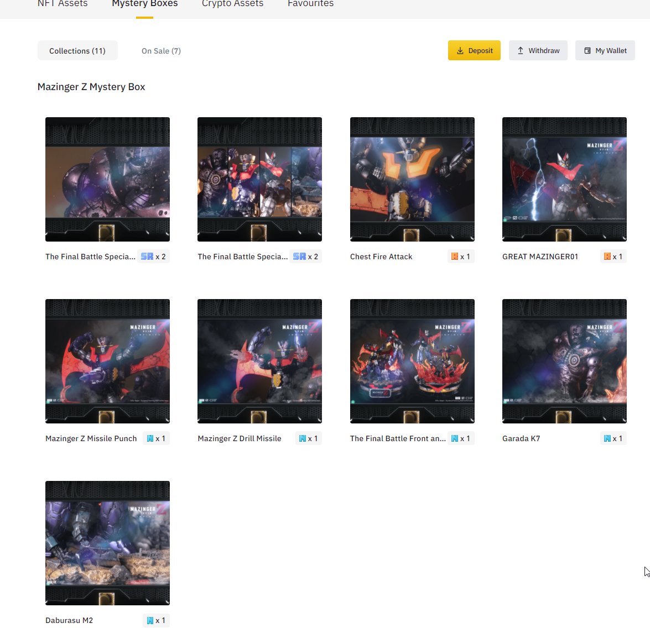Open the Daburasu M2 thumbnail

point(107,543)
